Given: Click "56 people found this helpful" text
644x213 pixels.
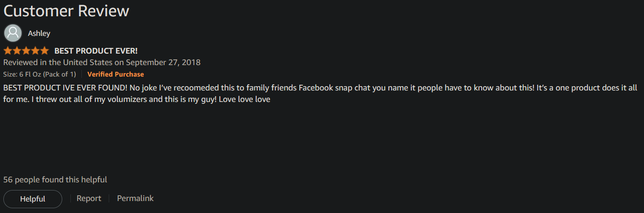Looking at the screenshot, I should click(x=55, y=180).
